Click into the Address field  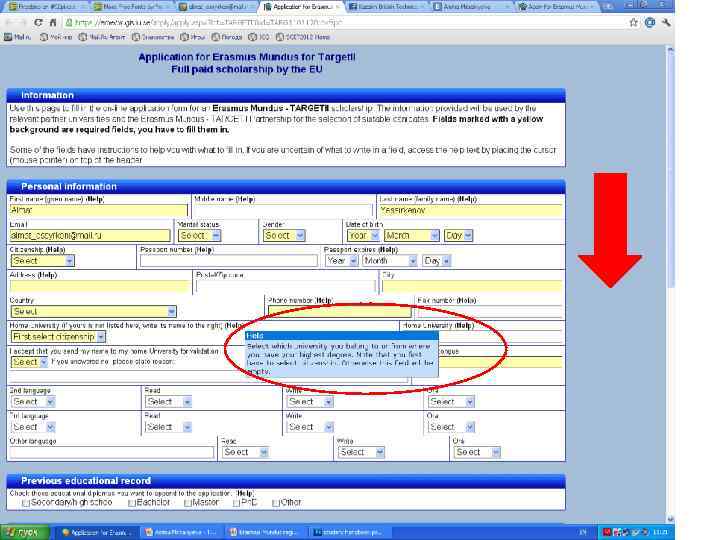[100, 286]
